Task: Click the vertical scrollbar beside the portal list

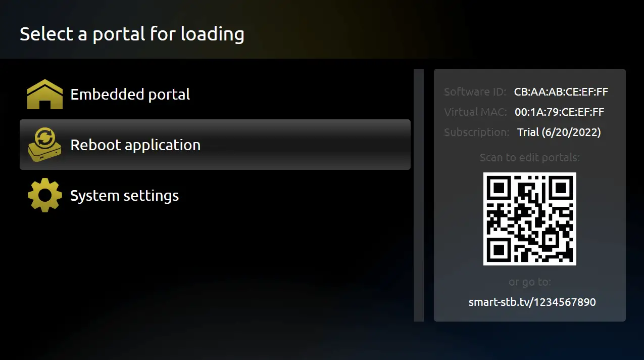Action: [x=419, y=195]
